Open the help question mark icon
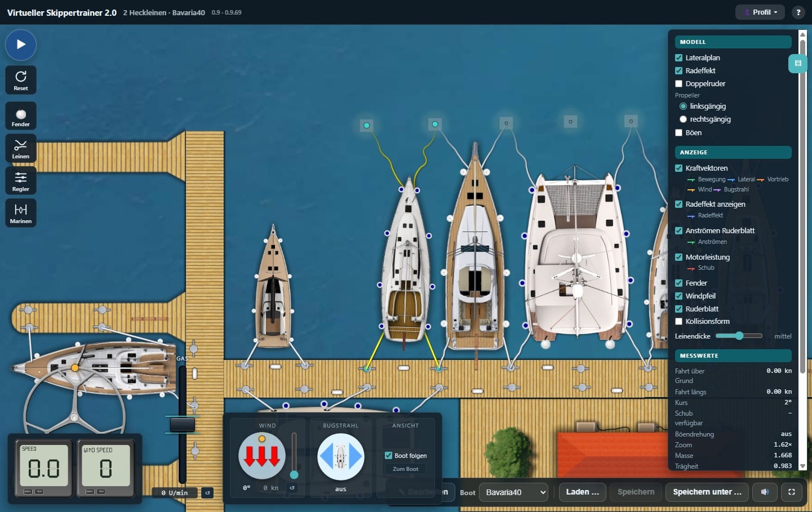Image resolution: width=812 pixels, height=512 pixels. [x=798, y=12]
